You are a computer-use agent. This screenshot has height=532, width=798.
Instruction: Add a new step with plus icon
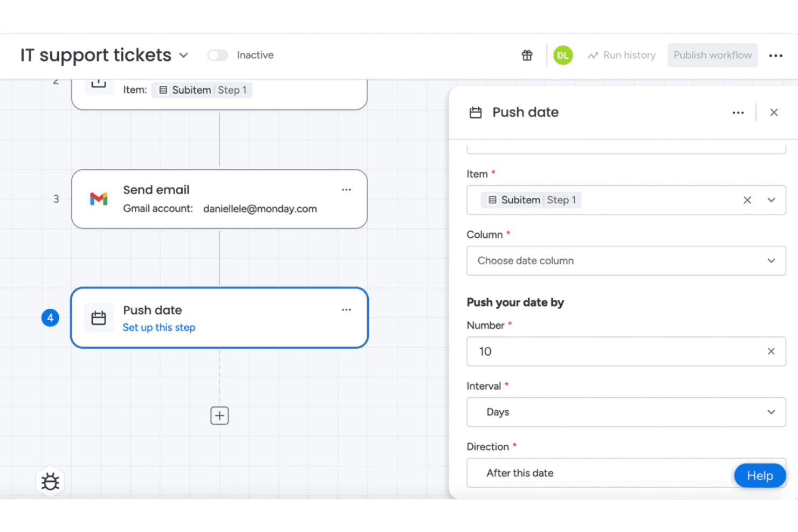point(219,416)
